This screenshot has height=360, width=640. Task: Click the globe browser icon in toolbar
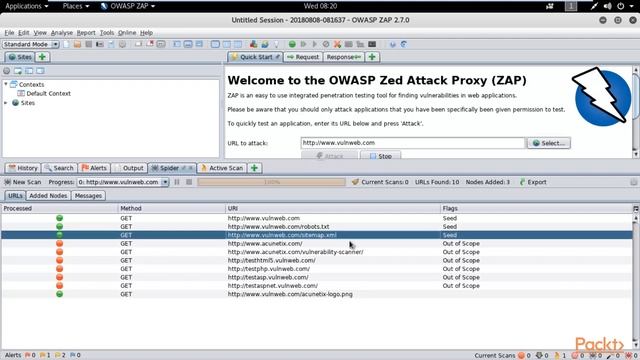point(264,44)
